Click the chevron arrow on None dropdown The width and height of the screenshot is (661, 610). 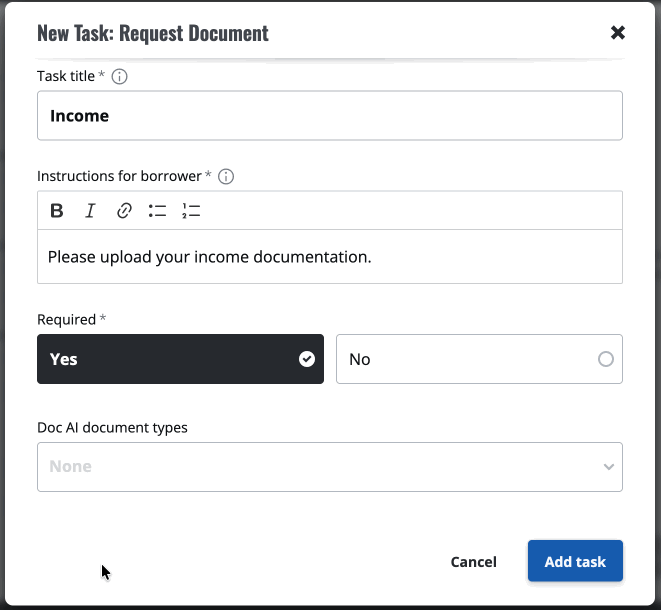[609, 467]
